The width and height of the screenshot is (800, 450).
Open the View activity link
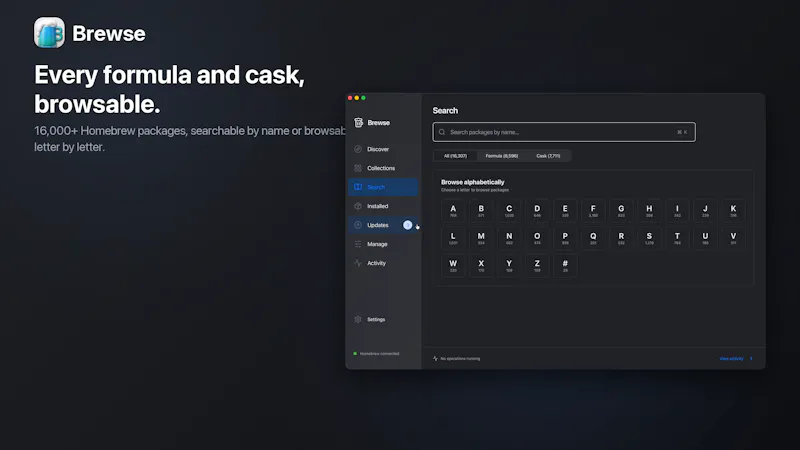pyautogui.click(x=731, y=359)
